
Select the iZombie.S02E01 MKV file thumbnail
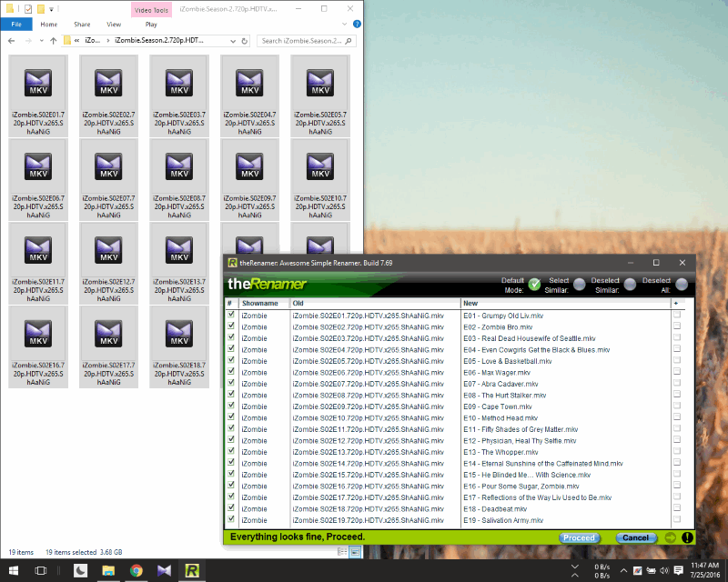pyautogui.click(x=38, y=95)
